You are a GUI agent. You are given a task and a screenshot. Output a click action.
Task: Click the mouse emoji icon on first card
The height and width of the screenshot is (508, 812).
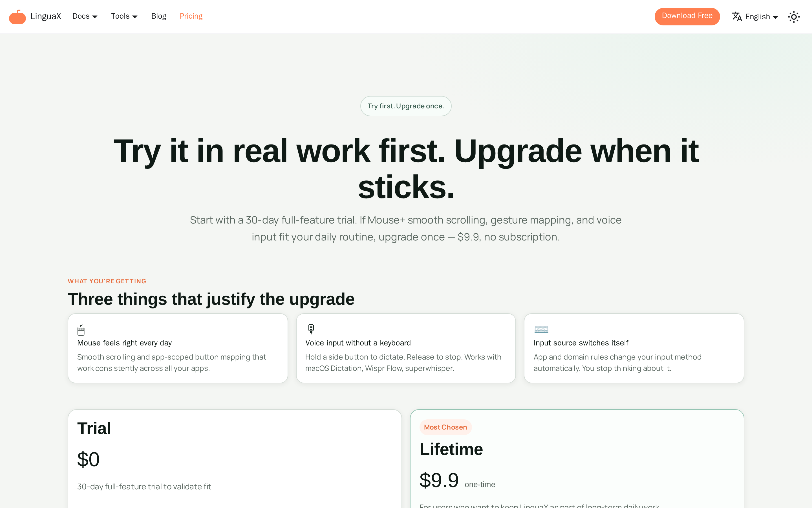(x=81, y=330)
